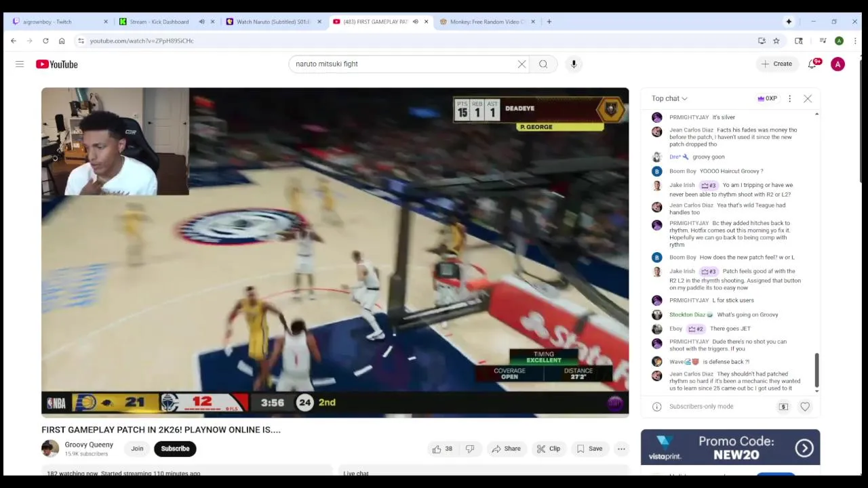Open the Vistaprint promo code ad arrow
Screen dimensions: 868x488
click(804, 448)
